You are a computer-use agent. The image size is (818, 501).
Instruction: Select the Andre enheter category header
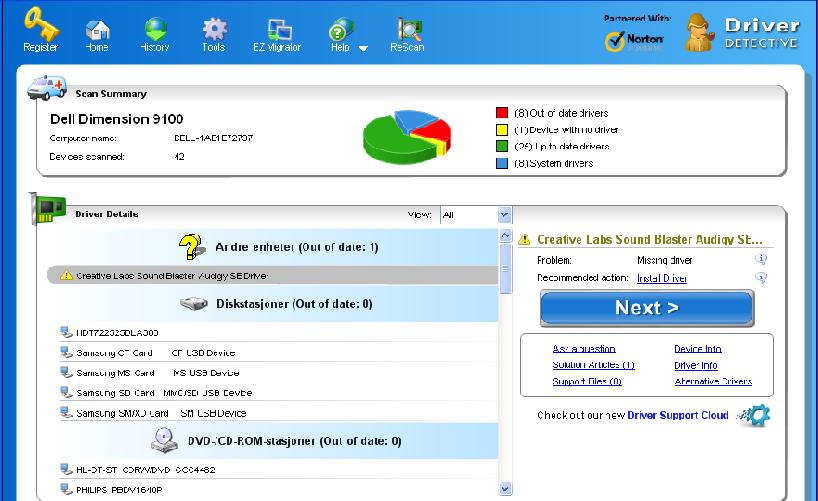tap(272, 247)
